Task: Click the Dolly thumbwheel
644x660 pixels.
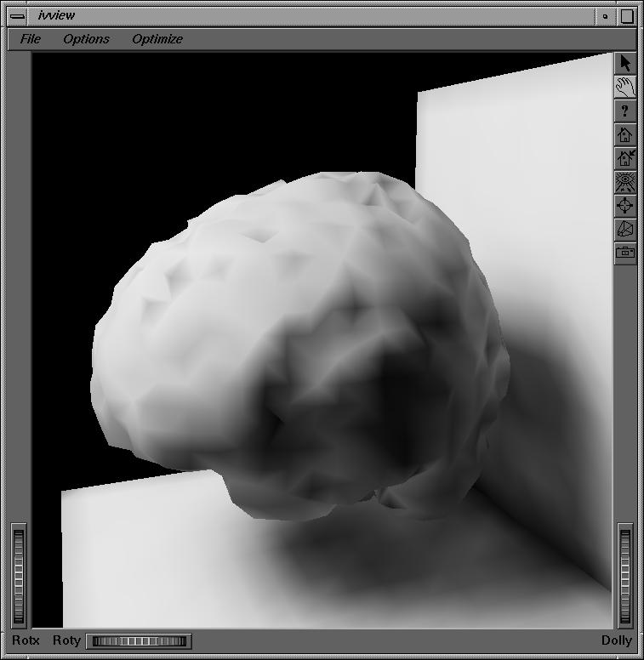Action: coord(625,576)
